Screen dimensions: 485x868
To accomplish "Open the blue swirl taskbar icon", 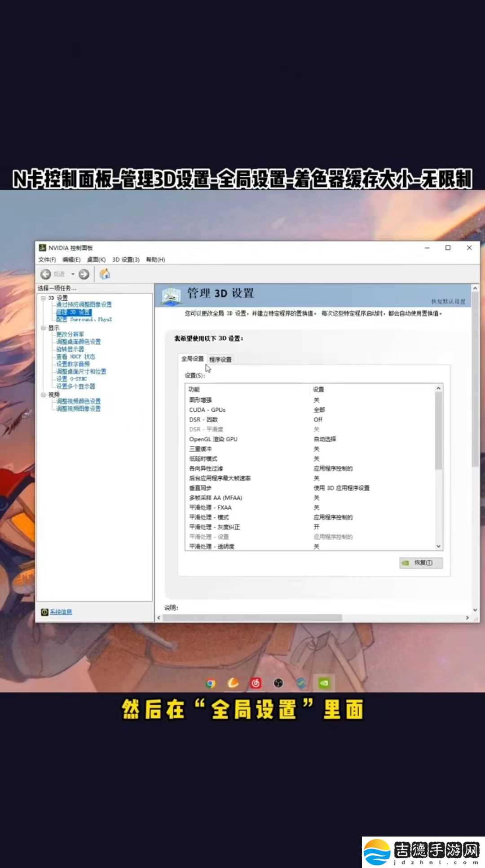I will click(301, 683).
